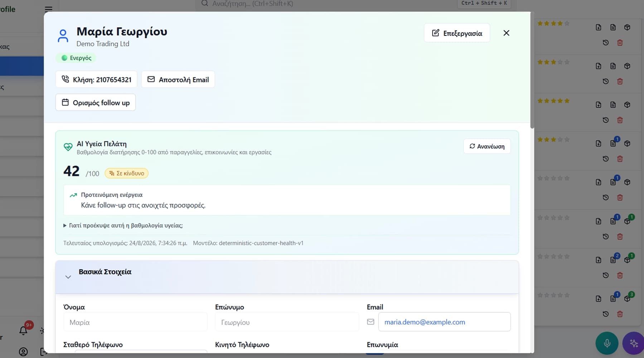644x358 pixels.
Task: Click the email field maria.demo@example.com
Action: coord(444,322)
